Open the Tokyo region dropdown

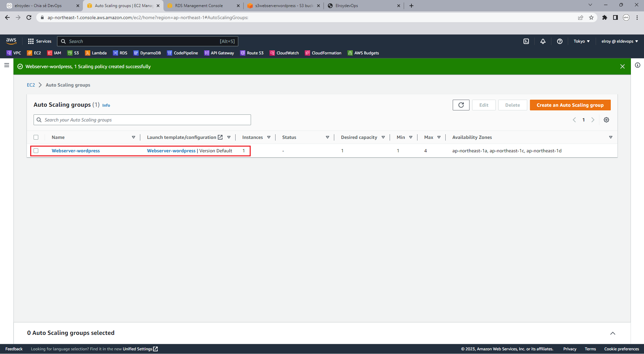(x=582, y=41)
